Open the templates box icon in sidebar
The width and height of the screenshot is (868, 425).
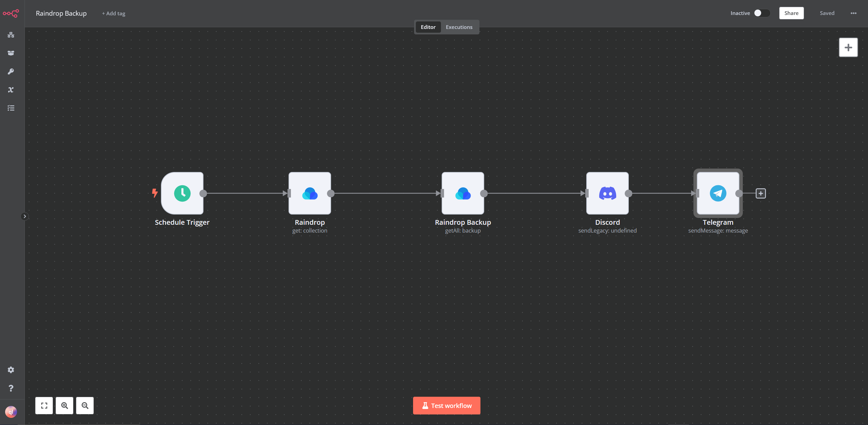click(x=11, y=53)
